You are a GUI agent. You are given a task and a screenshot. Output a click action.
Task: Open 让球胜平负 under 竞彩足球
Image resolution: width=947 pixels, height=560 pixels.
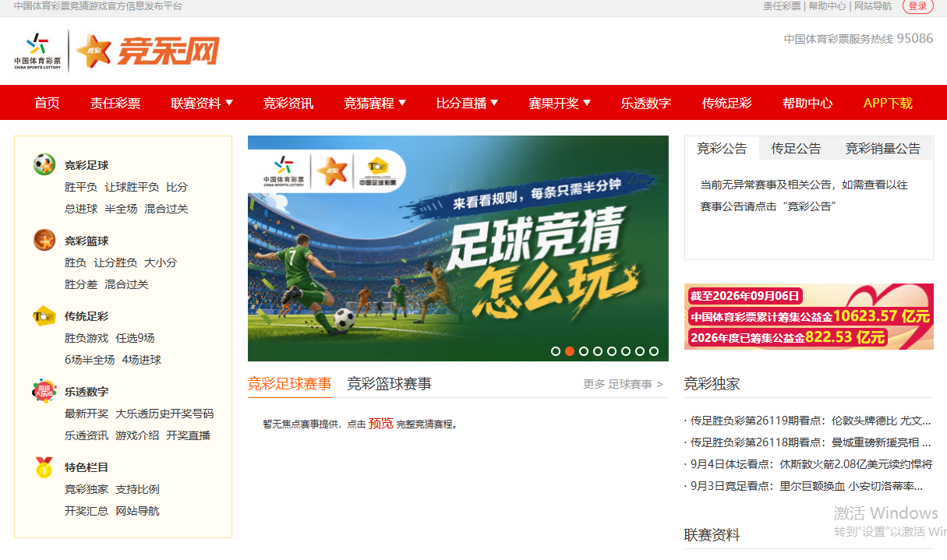[x=132, y=187]
